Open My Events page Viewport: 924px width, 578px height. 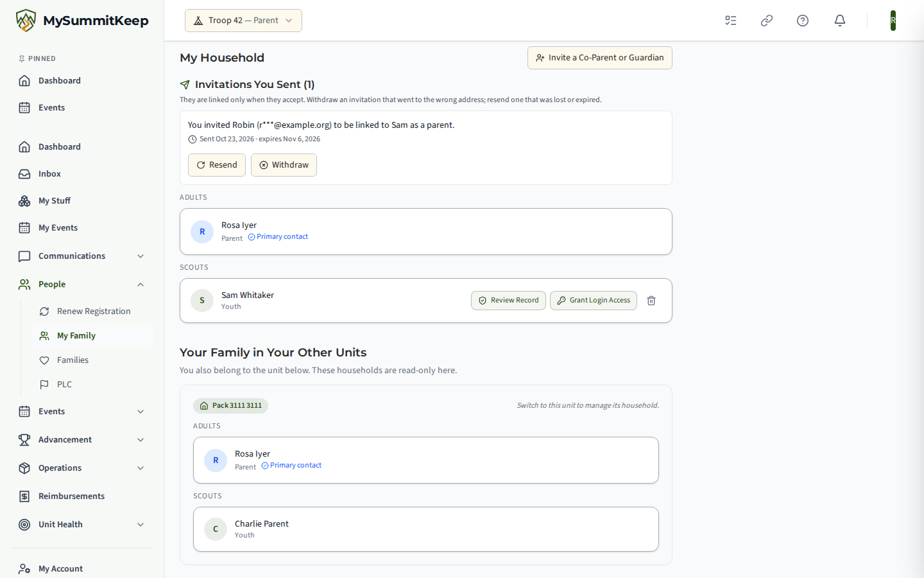coord(82,228)
